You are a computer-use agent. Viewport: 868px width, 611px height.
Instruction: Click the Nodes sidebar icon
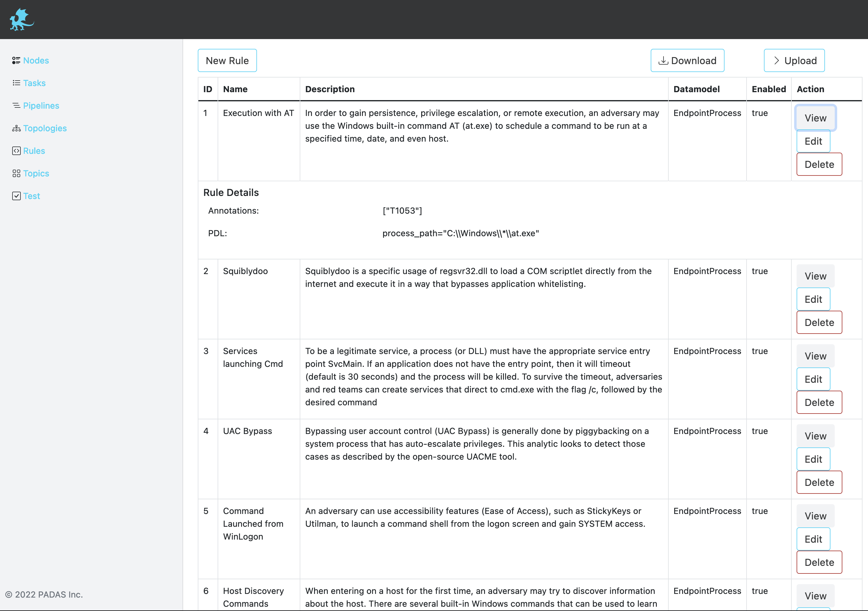(16, 60)
